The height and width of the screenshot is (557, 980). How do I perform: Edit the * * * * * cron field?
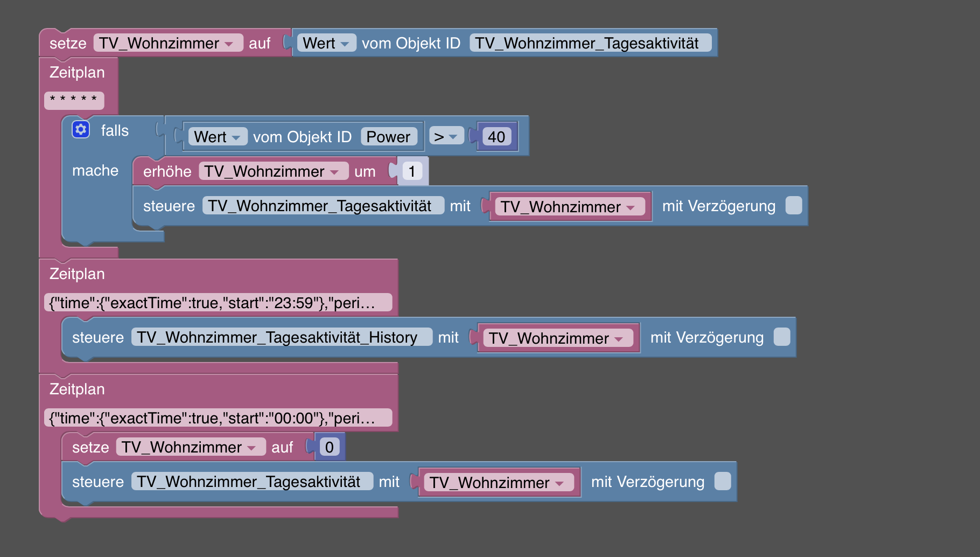coord(74,100)
